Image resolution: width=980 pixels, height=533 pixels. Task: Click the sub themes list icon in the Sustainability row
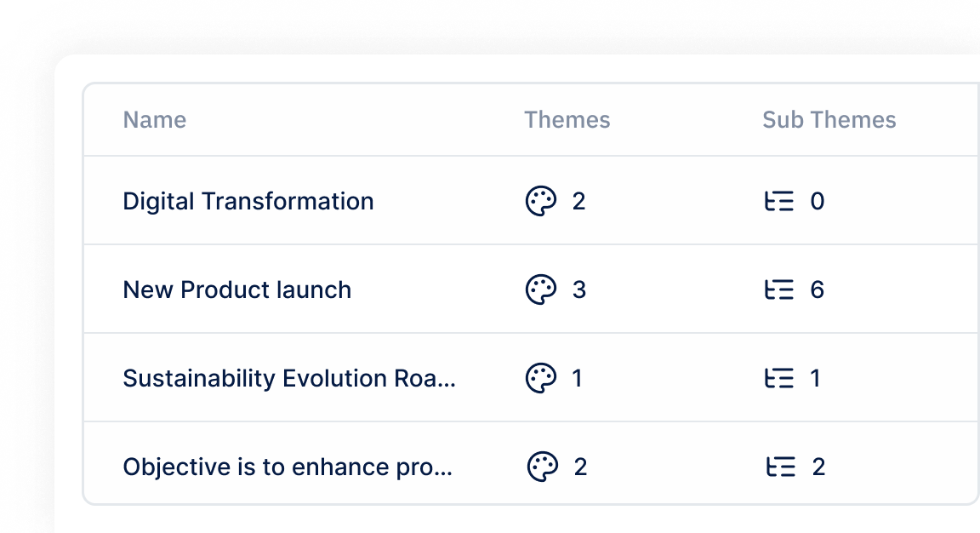pyautogui.click(x=779, y=378)
